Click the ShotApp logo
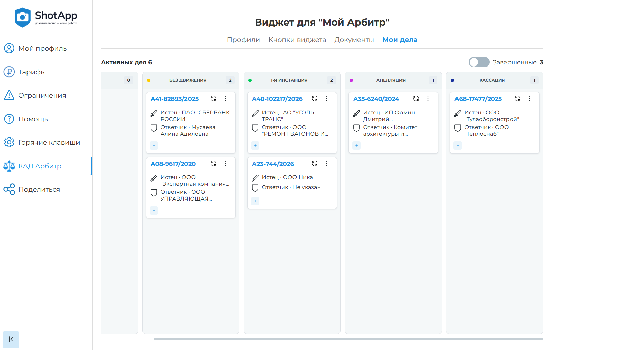This screenshot has height=350, width=644. (x=46, y=17)
